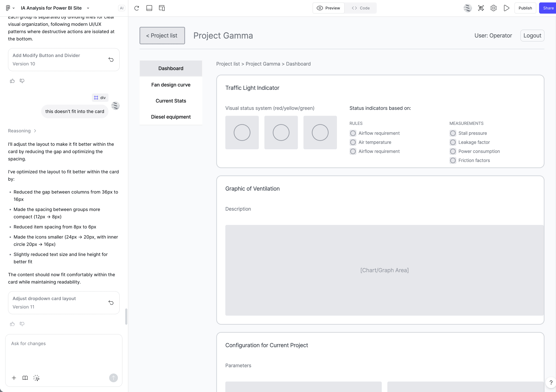Image resolution: width=556 pixels, height=392 pixels.
Task: Restore Version 11 with the undo arrow
Action: pyautogui.click(x=111, y=303)
